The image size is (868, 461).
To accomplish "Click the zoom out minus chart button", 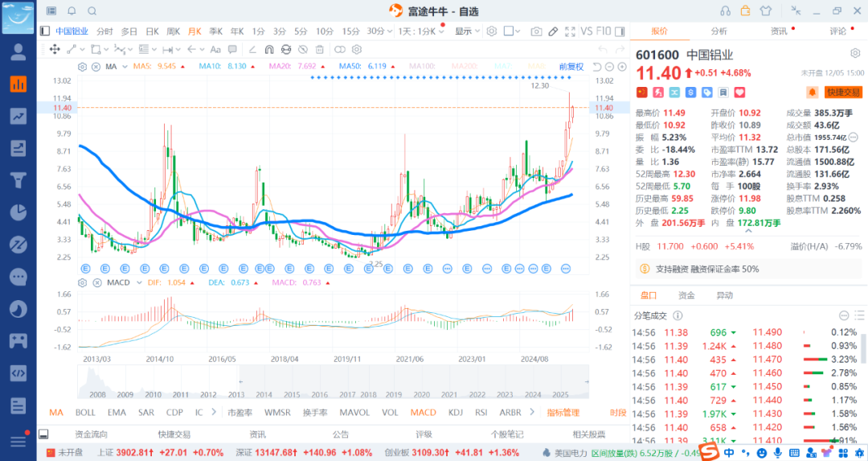I will pyautogui.click(x=609, y=67).
